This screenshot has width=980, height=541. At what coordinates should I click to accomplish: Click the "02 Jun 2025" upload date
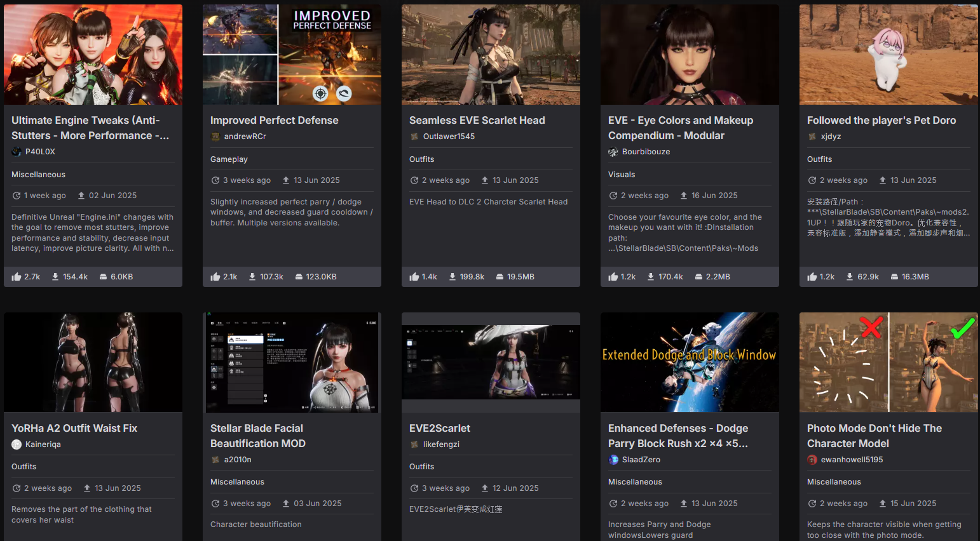[113, 196]
